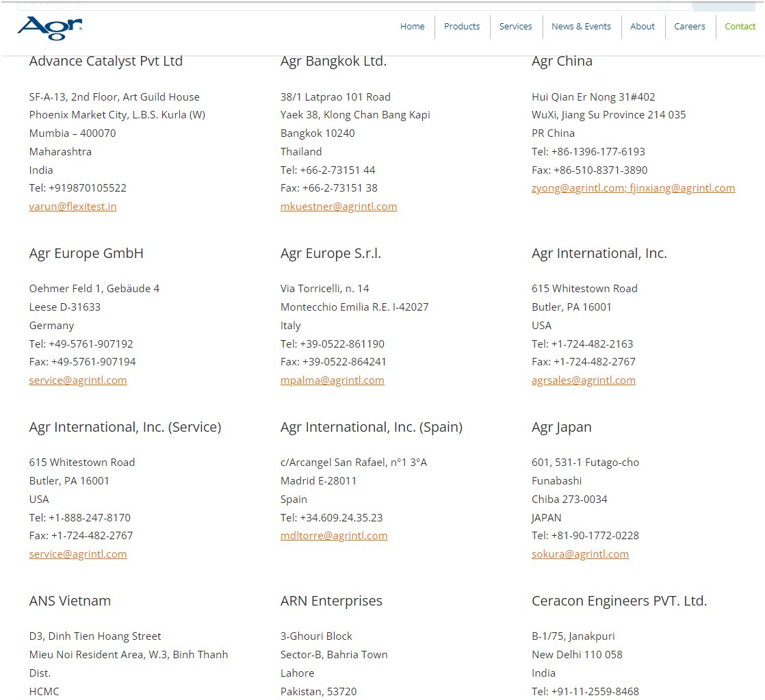The width and height of the screenshot is (765, 700).
Task: Click the Agr Europe S.r.l. heading
Action: pyautogui.click(x=330, y=253)
